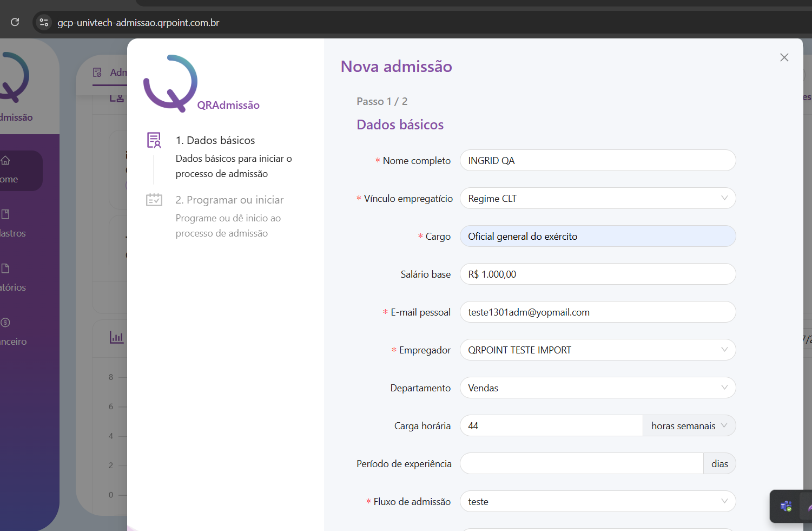
Task: Click the QRAdmissão logo in dialog
Action: pyautogui.click(x=171, y=83)
